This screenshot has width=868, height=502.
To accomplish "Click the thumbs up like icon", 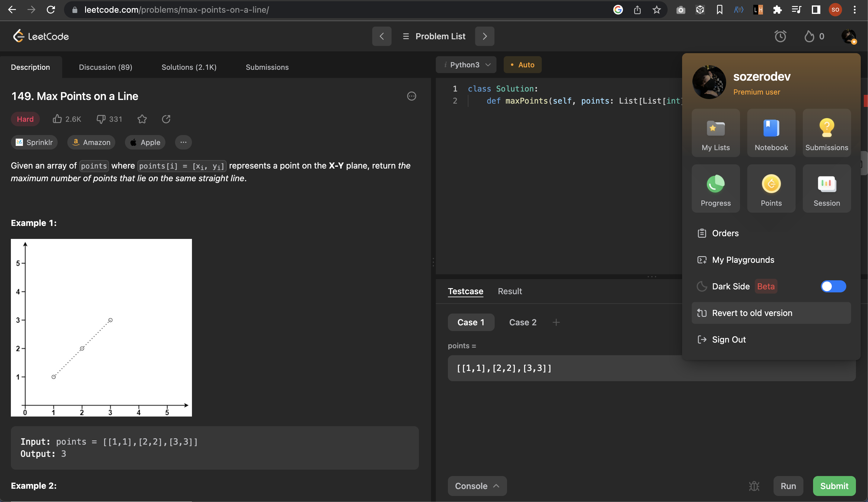I will click(57, 119).
